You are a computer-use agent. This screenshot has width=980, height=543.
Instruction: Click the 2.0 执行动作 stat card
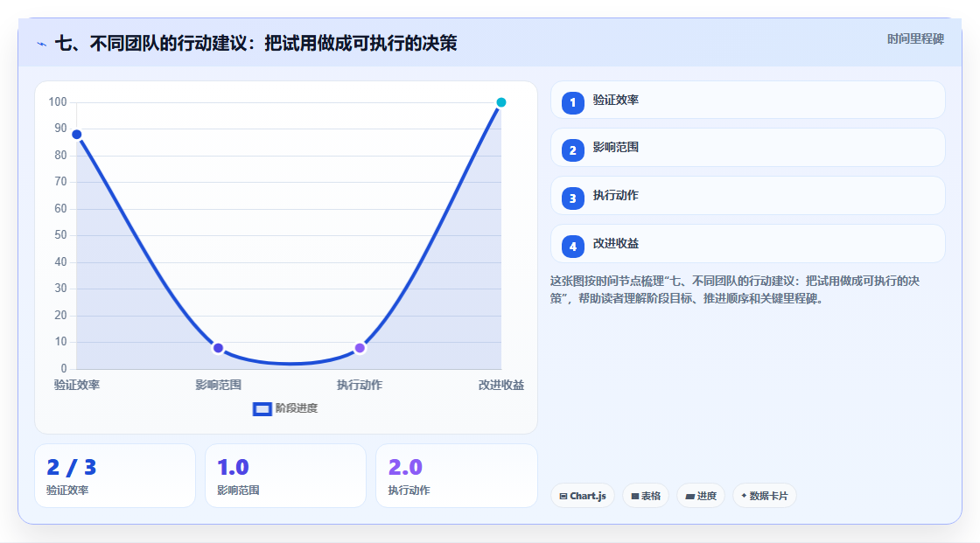[x=457, y=477]
